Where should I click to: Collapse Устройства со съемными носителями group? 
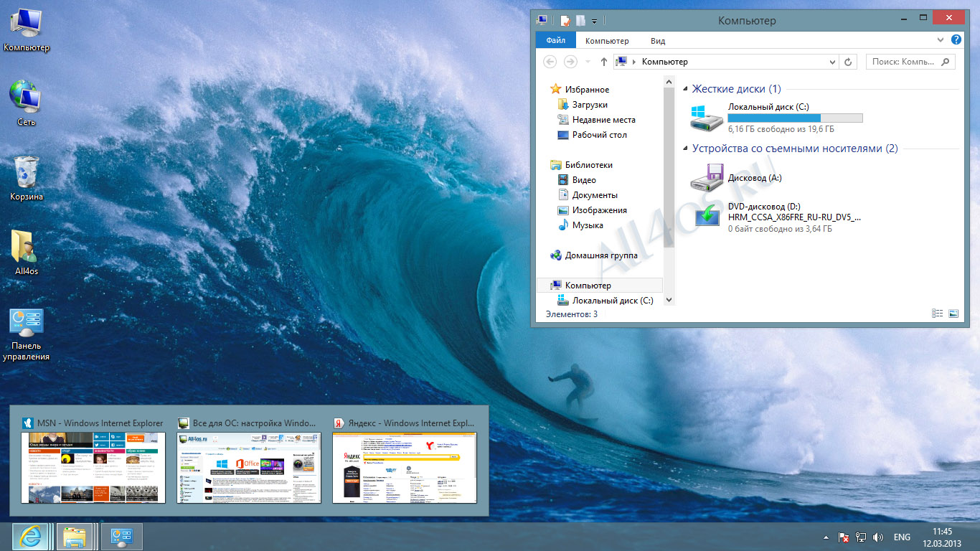pyautogui.click(x=685, y=149)
